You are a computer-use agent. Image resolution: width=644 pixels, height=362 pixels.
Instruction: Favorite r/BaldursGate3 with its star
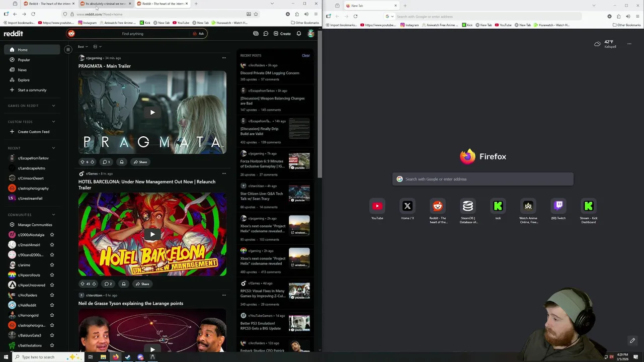[x=52, y=335]
